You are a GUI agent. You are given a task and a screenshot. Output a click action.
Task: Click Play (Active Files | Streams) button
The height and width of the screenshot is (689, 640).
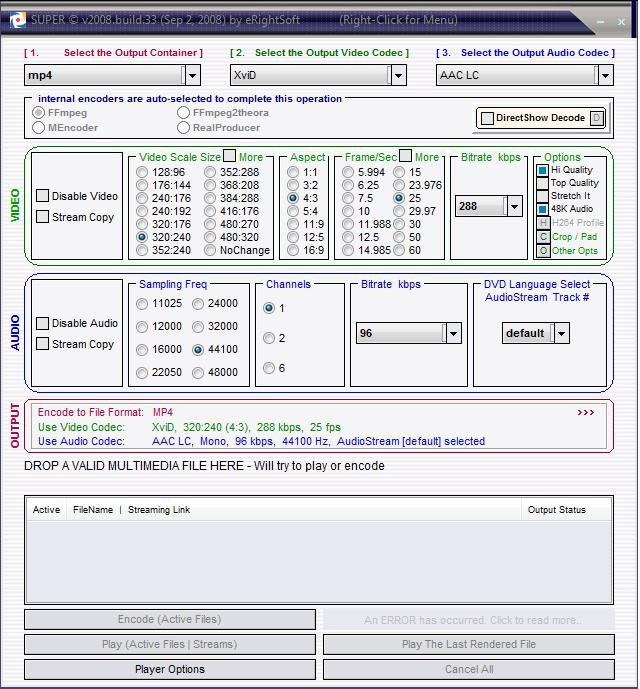click(170, 644)
